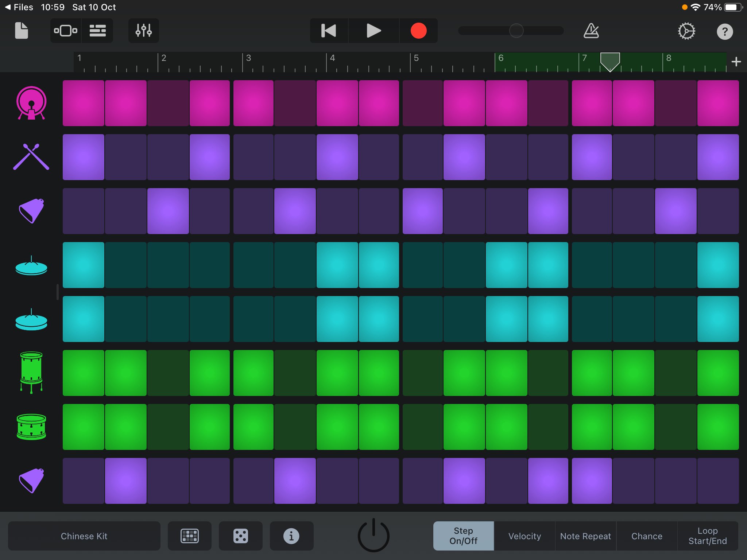Select the crossed drumsticks row icon
The image size is (747, 560).
pos(31,157)
